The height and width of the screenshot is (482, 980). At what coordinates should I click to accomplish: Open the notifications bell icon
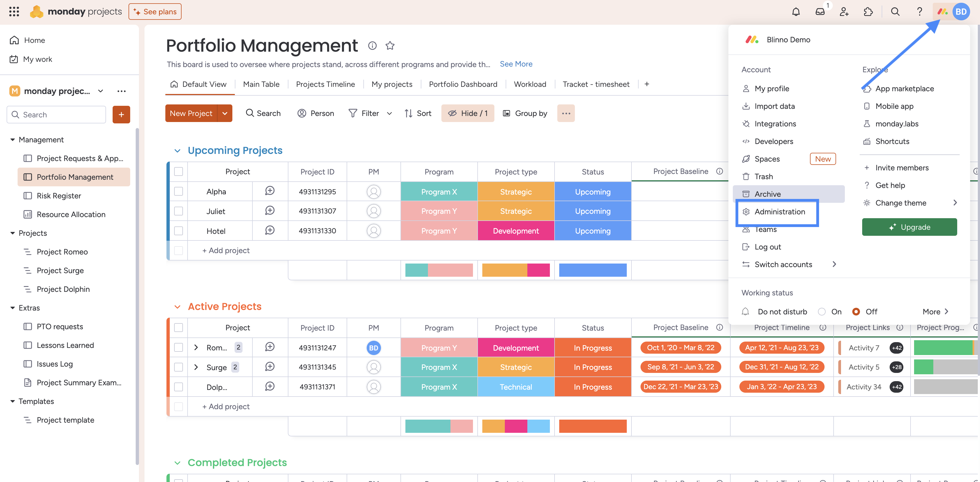[x=795, y=12]
